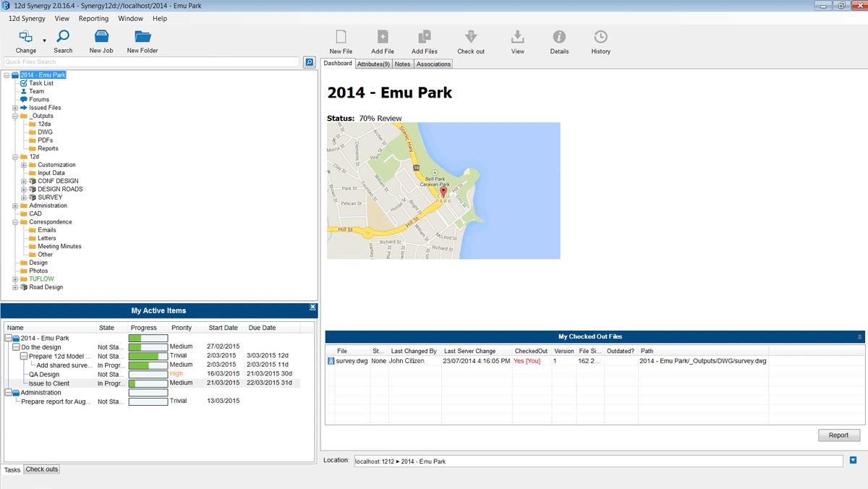Screen dimensions: 868x489
Task: Collapse the Prepare 12d Model task
Action: [24, 356]
